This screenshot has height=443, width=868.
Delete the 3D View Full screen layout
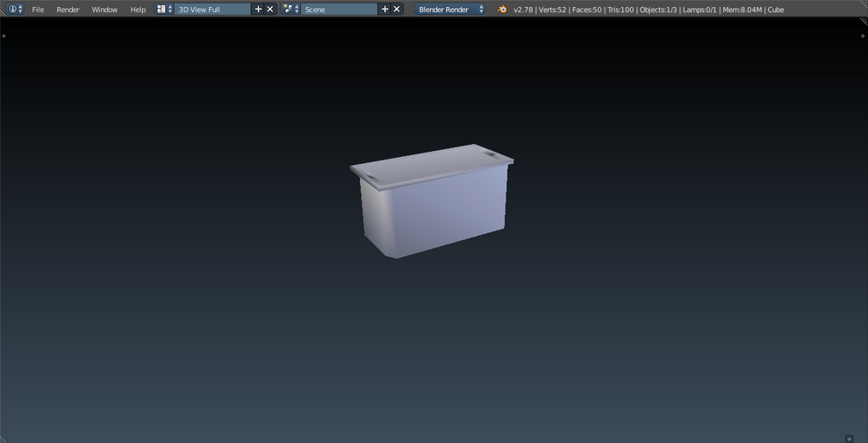click(270, 9)
